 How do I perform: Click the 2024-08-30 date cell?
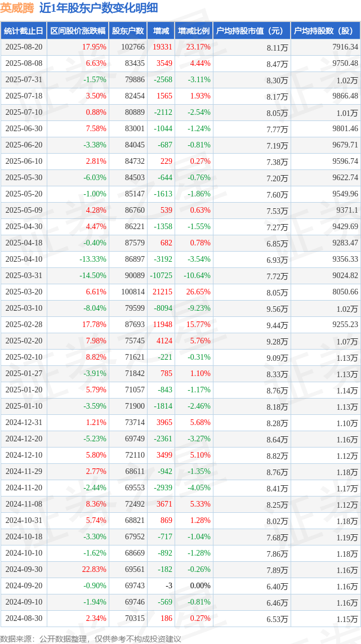pyautogui.click(x=24, y=619)
